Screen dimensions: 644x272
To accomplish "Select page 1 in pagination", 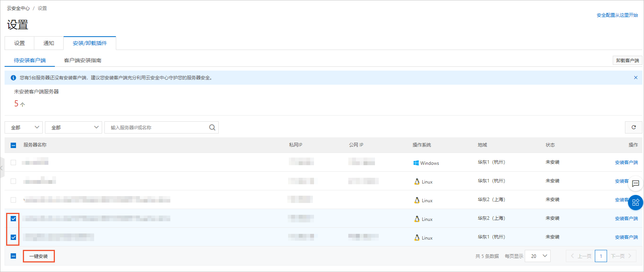I will tap(601, 256).
